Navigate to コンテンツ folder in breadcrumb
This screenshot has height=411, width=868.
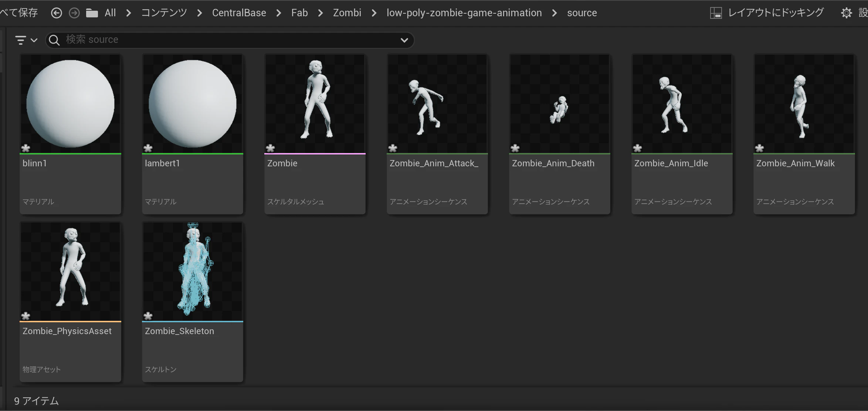pyautogui.click(x=164, y=13)
